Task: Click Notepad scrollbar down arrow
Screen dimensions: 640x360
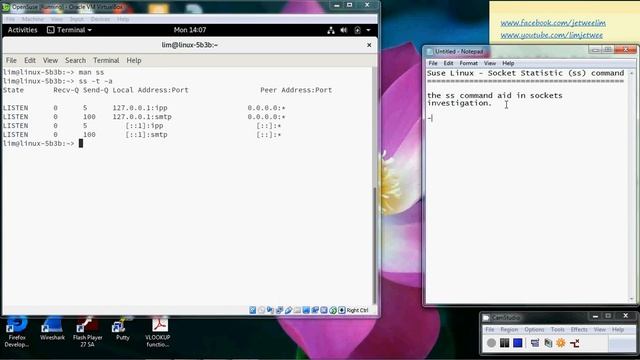Action: pos(632,299)
